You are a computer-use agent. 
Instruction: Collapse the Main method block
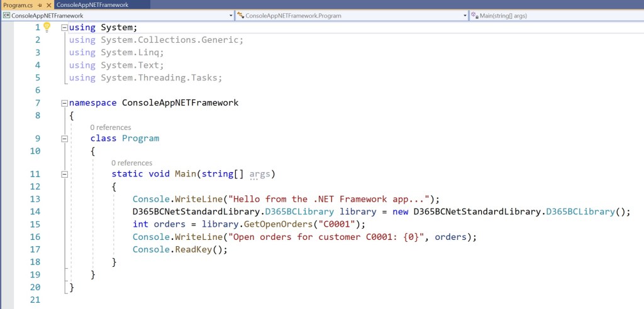click(64, 174)
